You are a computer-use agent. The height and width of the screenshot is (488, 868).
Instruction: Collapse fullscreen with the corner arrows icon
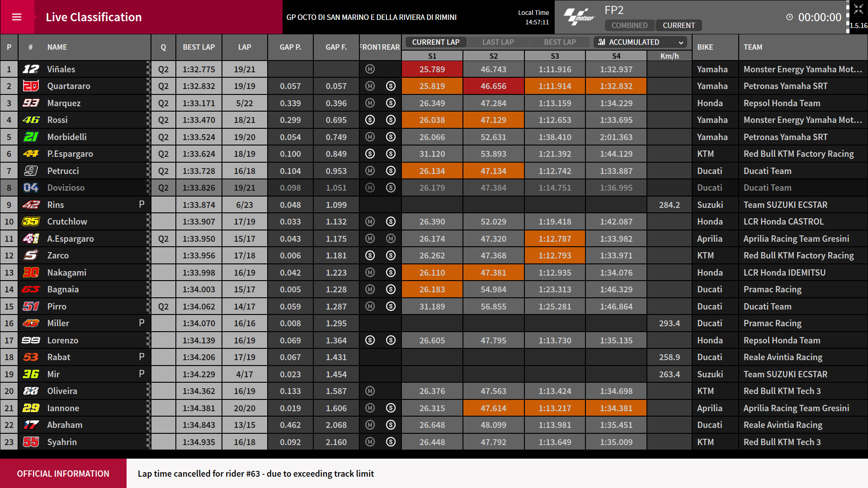tap(859, 9)
